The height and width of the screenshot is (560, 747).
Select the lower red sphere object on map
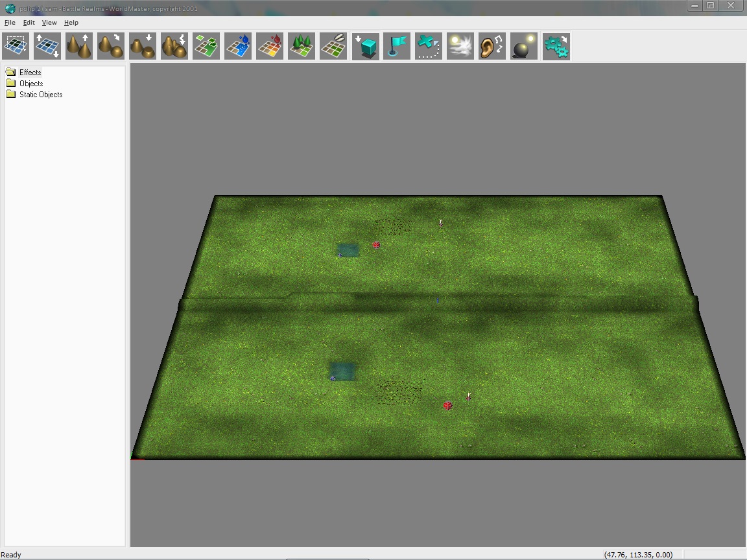[x=448, y=406]
